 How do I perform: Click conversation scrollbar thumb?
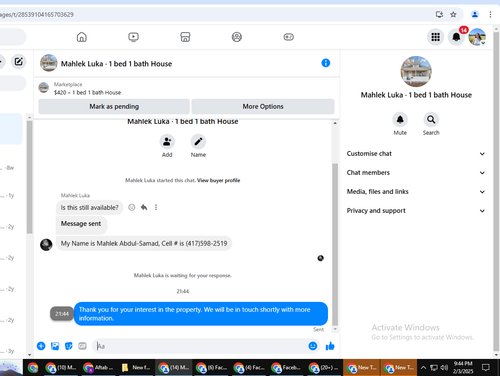point(335,243)
